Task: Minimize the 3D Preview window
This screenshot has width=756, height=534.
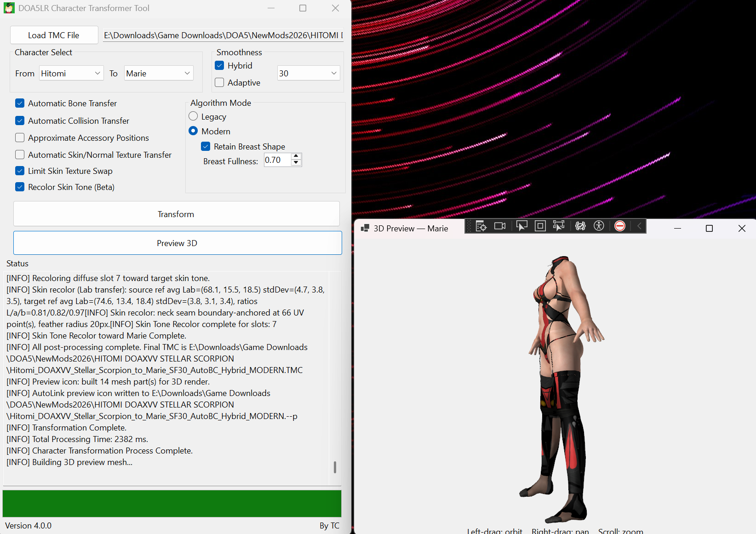Action: point(677,228)
